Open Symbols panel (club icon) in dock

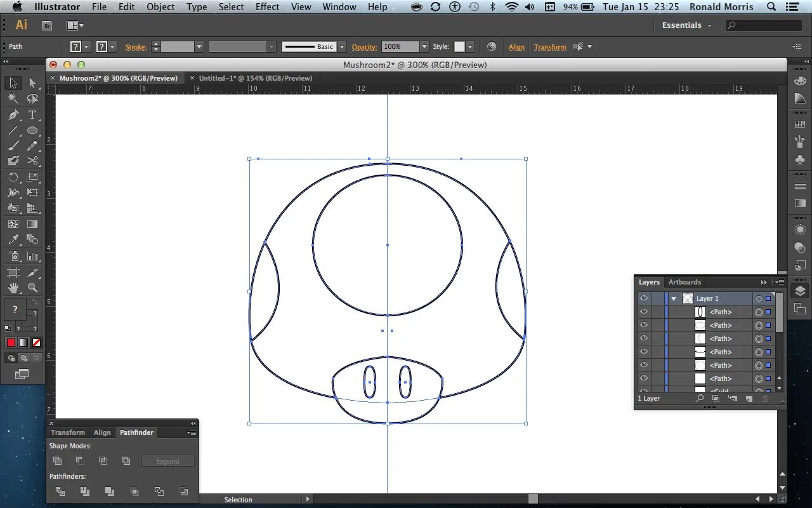coord(800,159)
